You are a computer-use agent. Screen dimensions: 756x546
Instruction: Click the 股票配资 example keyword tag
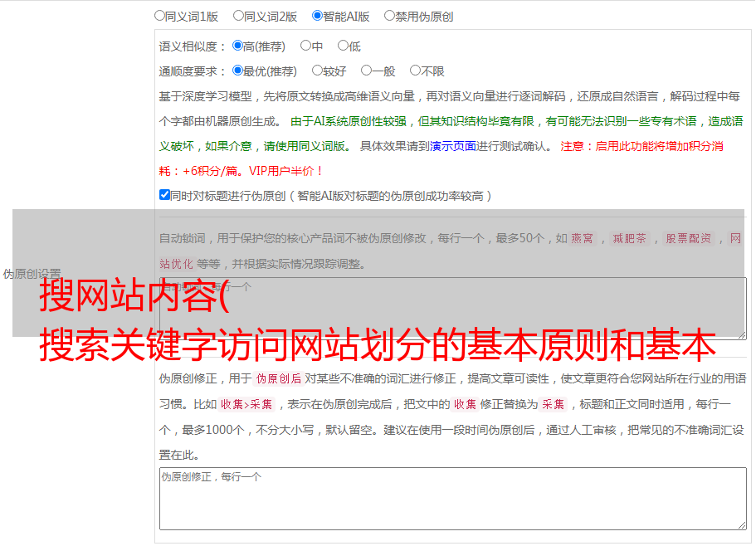tap(688, 239)
